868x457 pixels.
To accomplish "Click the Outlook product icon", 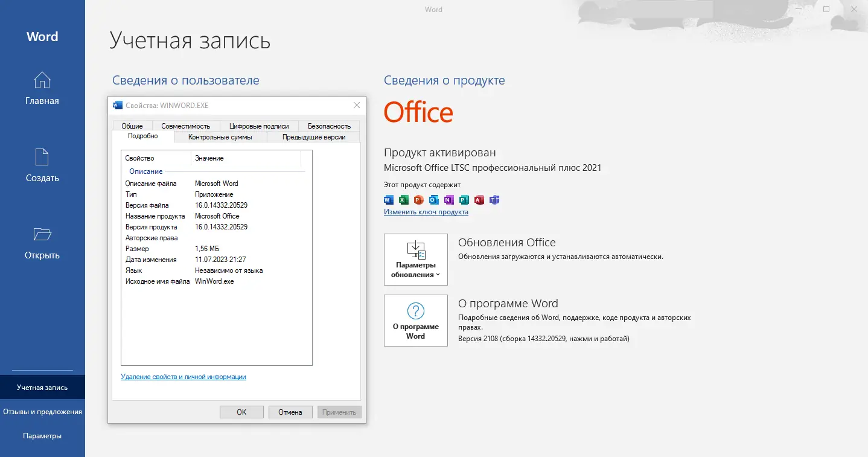I will 434,200.
